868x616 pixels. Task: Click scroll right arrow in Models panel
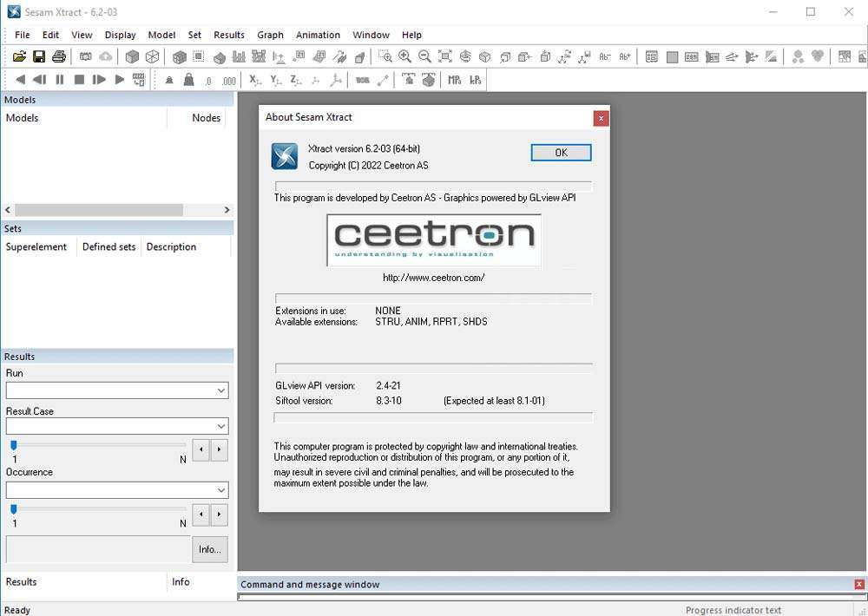tap(227, 210)
